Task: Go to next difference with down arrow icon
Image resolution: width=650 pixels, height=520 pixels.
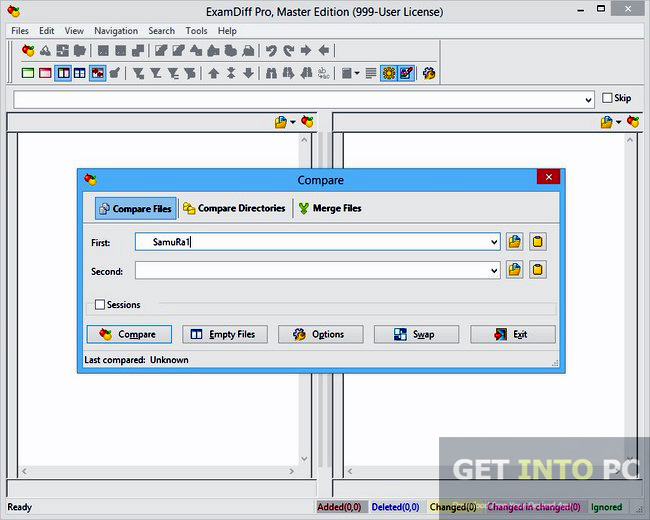Action: pos(248,73)
